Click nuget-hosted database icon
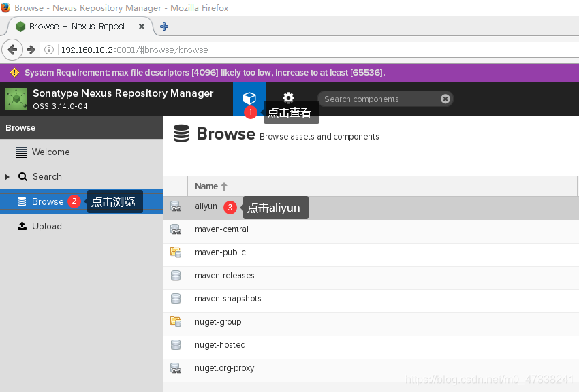 pyautogui.click(x=176, y=345)
